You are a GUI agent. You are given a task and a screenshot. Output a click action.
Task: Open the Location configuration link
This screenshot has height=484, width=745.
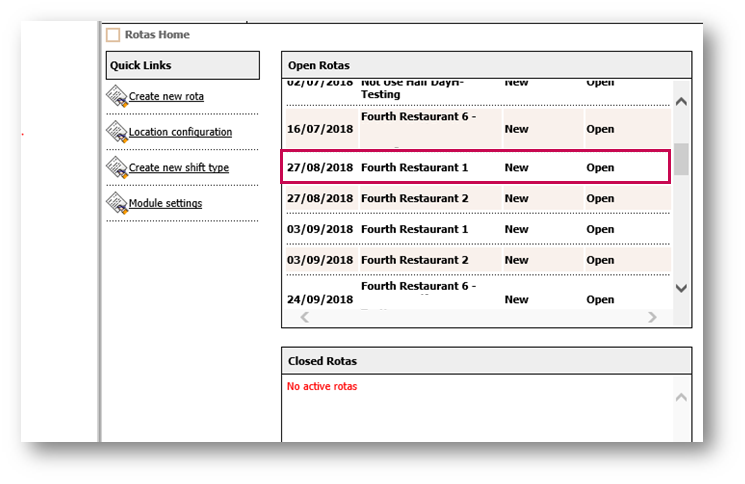pyautogui.click(x=180, y=132)
